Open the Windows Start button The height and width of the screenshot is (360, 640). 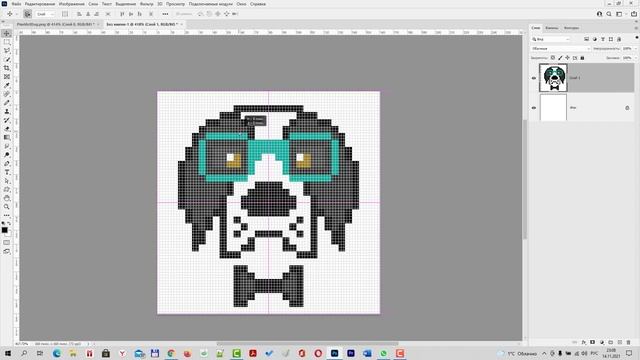click(7, 353)
